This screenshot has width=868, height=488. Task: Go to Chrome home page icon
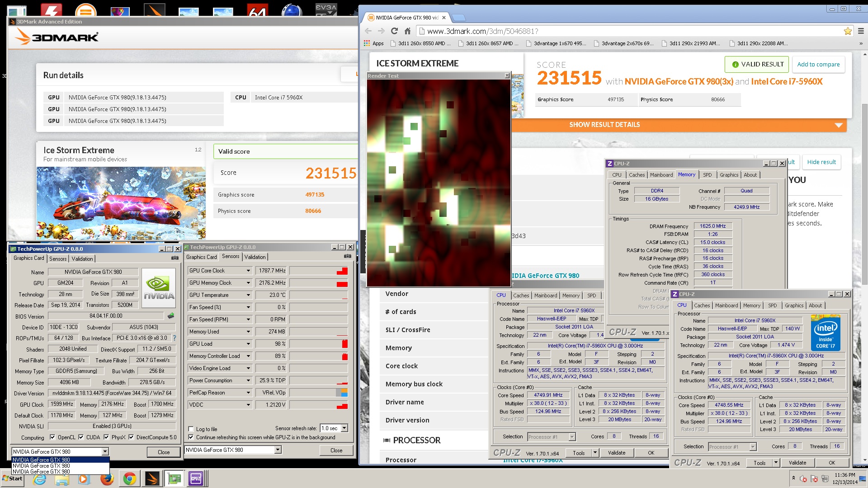[407, 31]
